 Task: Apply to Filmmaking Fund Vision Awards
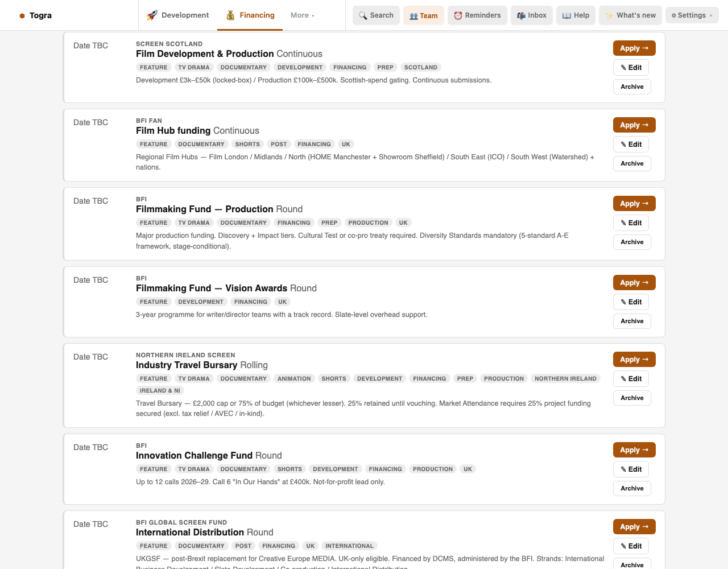coord(634,283)
